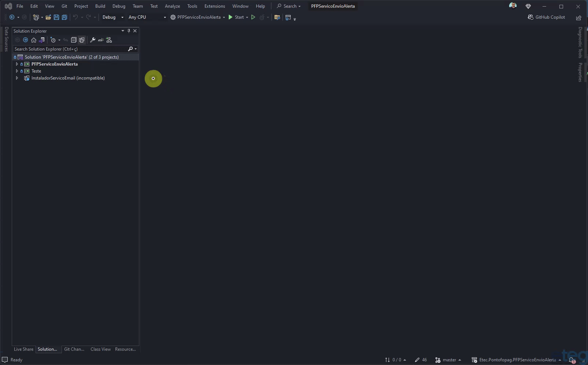Open the Start button dropdown arrow

pyautogui.click(x=247, y=17)
